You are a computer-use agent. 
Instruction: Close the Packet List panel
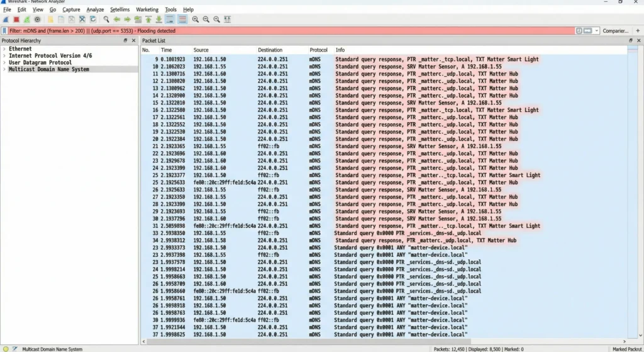(639, 40)
